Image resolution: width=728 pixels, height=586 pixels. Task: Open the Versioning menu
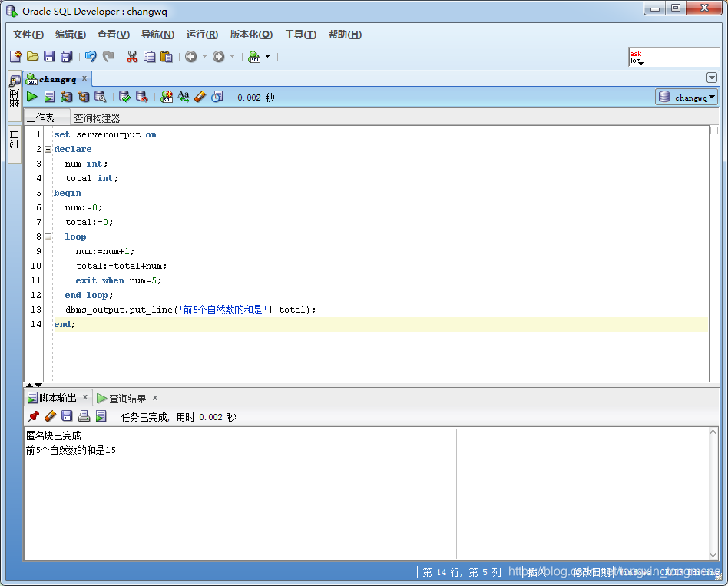[x=251, y=35]
